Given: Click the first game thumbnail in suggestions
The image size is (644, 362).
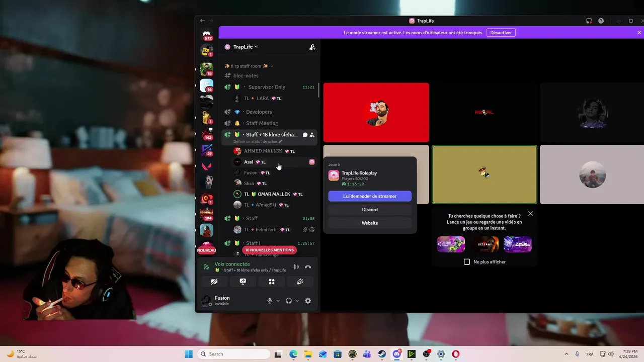Looking at the screenshot, I should [x=451, y=244].
